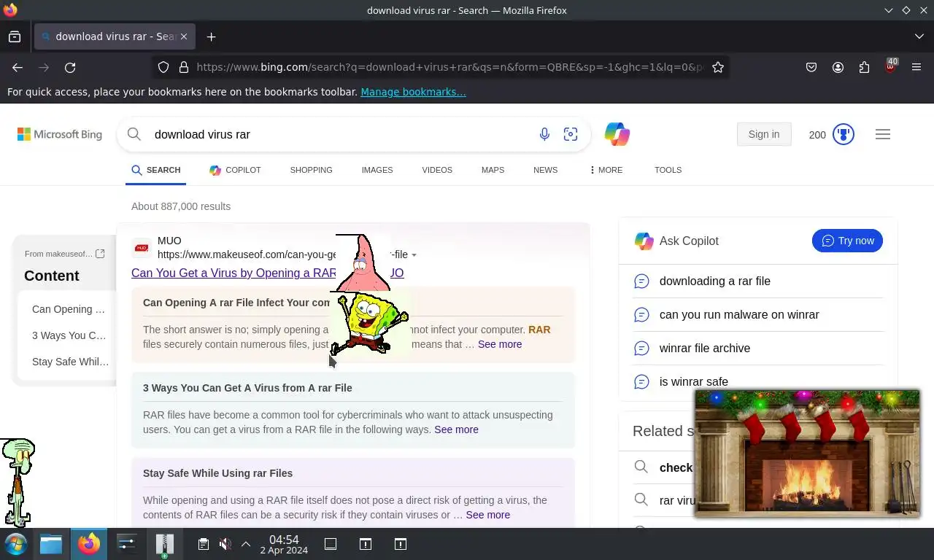The image size is (934, 560).
Task: Click the fireplace stockings animation window
Action: 807,453
